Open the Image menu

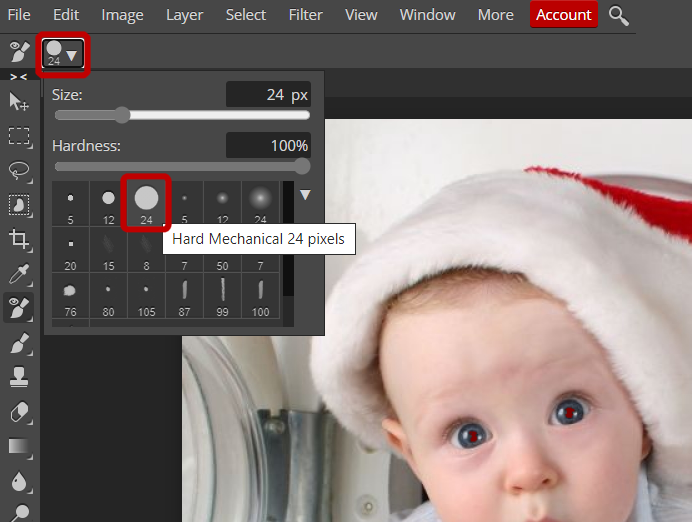pos(122,15)
